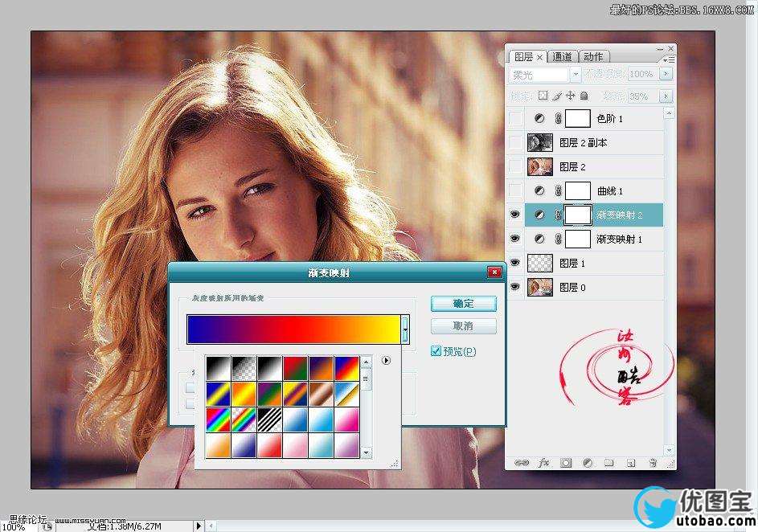
Task: Switch to the 通道 tab
Action: click(x=562, y=56)
